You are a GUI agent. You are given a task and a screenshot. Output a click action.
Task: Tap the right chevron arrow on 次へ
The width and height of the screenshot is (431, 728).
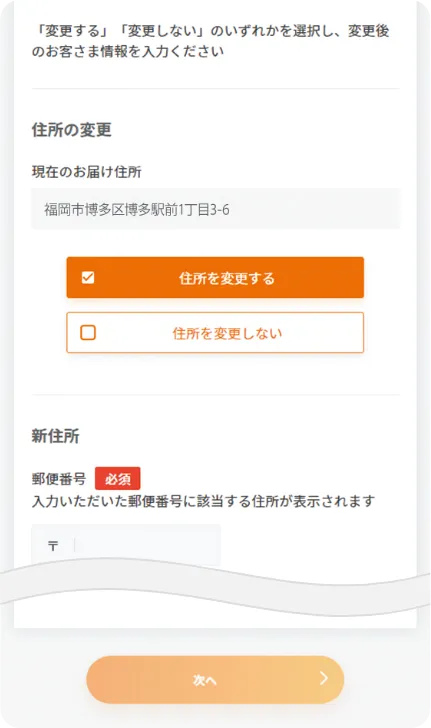tap(324, 678)
